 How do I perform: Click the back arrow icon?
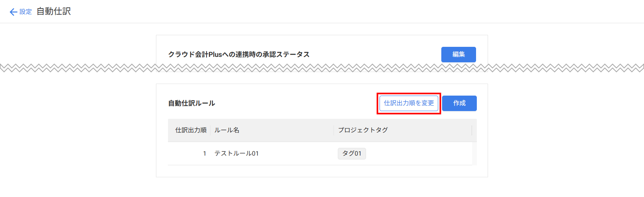(13, 12)
